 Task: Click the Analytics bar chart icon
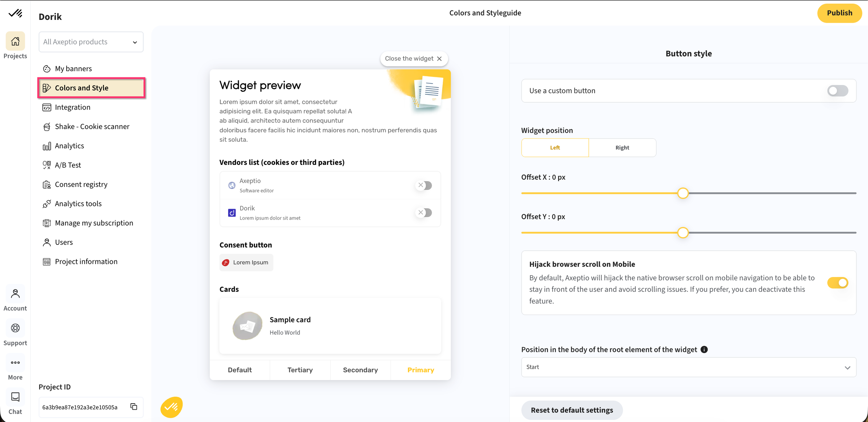click(x=47, y=146)
